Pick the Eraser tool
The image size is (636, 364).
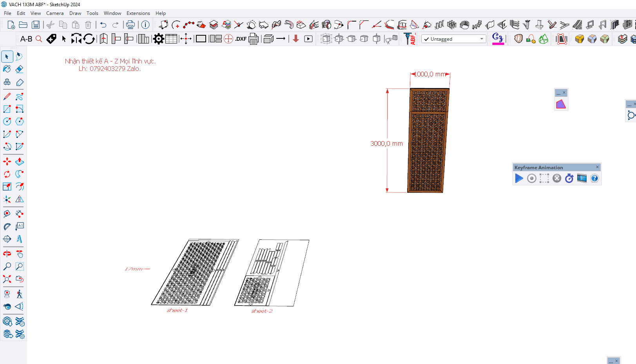pos(19,69)
